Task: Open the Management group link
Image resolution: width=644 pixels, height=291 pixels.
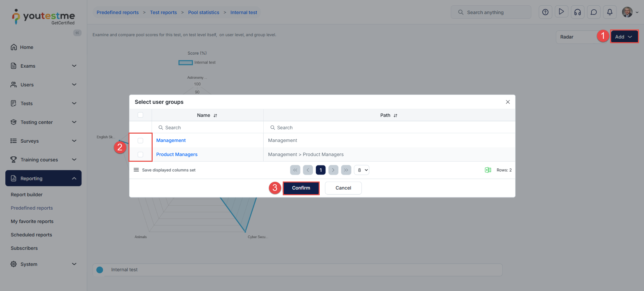Action: (x=171, y=140)
